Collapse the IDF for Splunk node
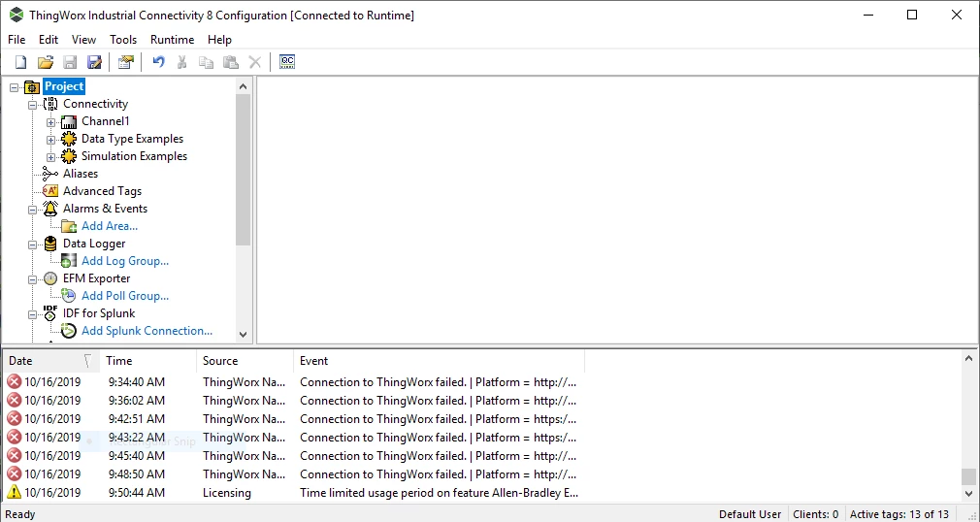This screenshot has height=522, width=980. coord(32,314)
